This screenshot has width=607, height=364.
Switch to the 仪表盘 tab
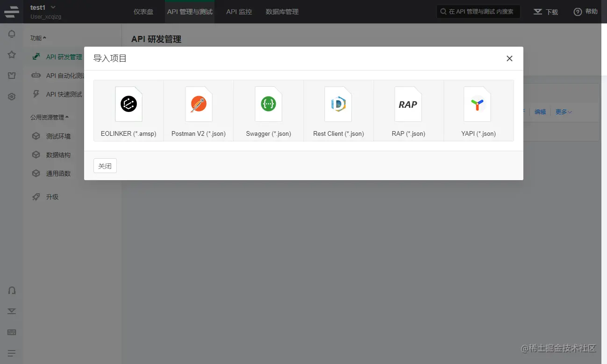tap(143, 12)
